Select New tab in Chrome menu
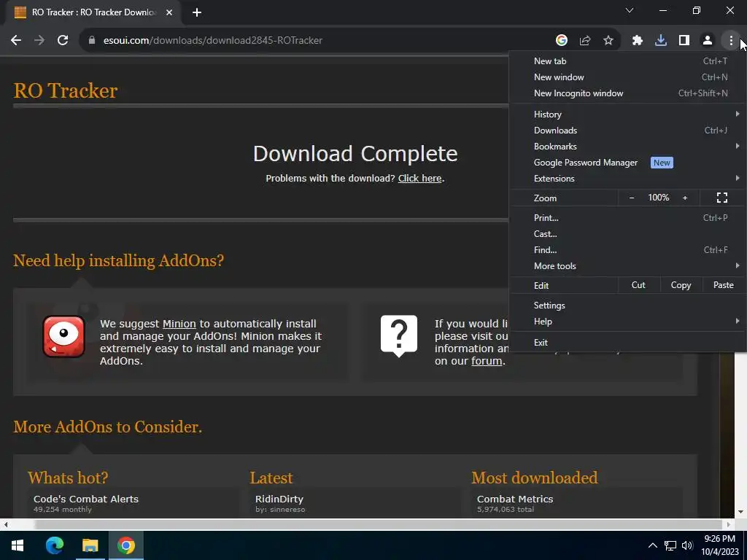The image size is (747, 560). (628, 61)
